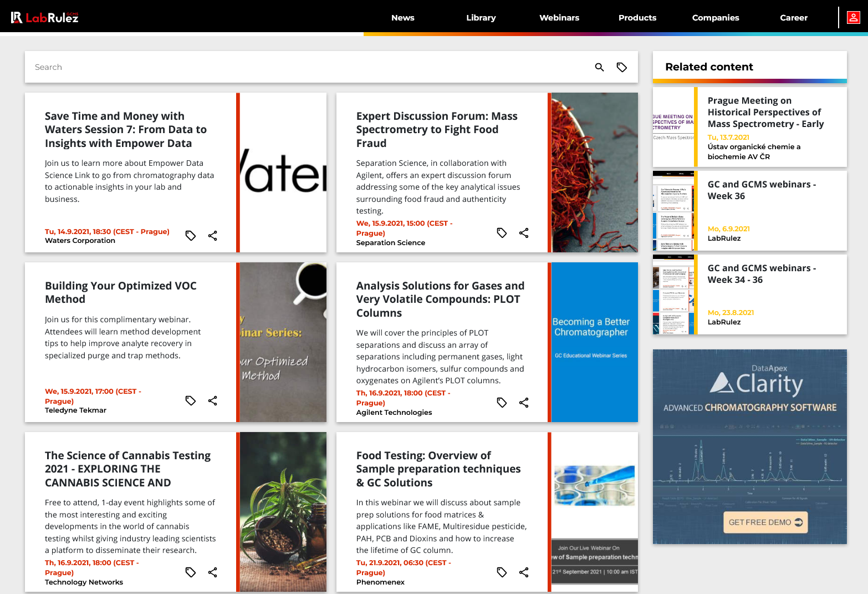
Task: Click the Related content heading
Action: 709,67
